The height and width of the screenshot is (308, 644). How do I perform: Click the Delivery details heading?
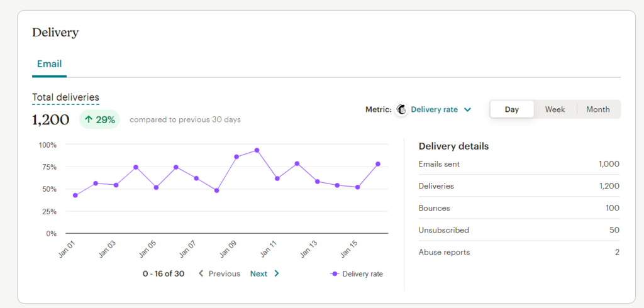pyautogui.click(x=454, y=146)
